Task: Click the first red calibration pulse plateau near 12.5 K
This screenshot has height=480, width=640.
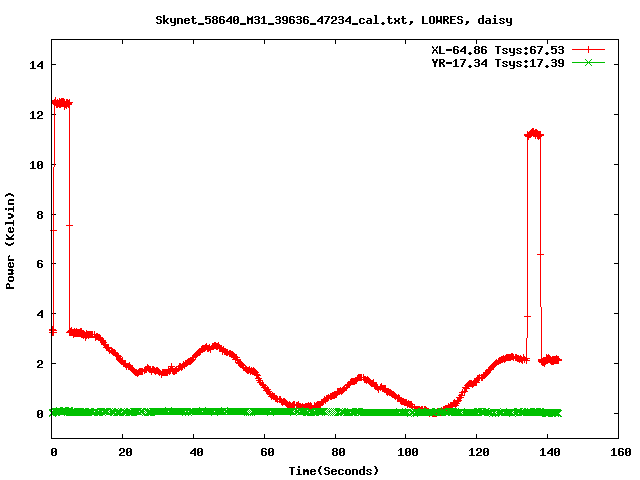Action: pyautogui.click(x=62, y=103)
